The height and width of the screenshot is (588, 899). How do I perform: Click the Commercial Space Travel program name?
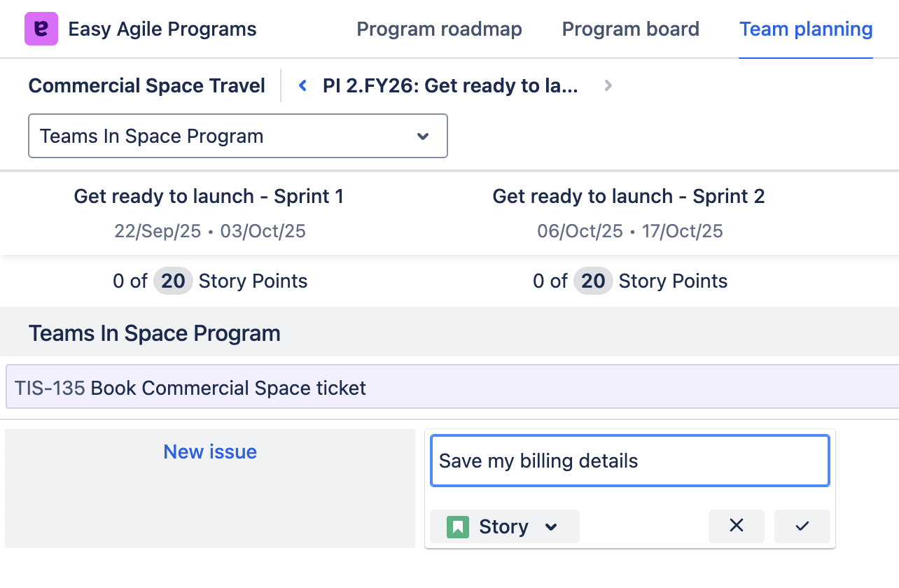coord(147,85)
